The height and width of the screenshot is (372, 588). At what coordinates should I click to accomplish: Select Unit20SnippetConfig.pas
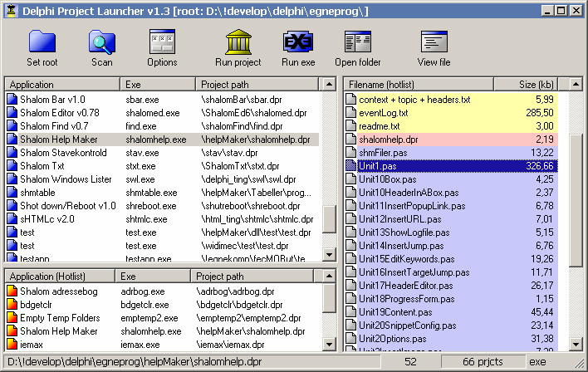pyautogui.click(x=452, y=325)
